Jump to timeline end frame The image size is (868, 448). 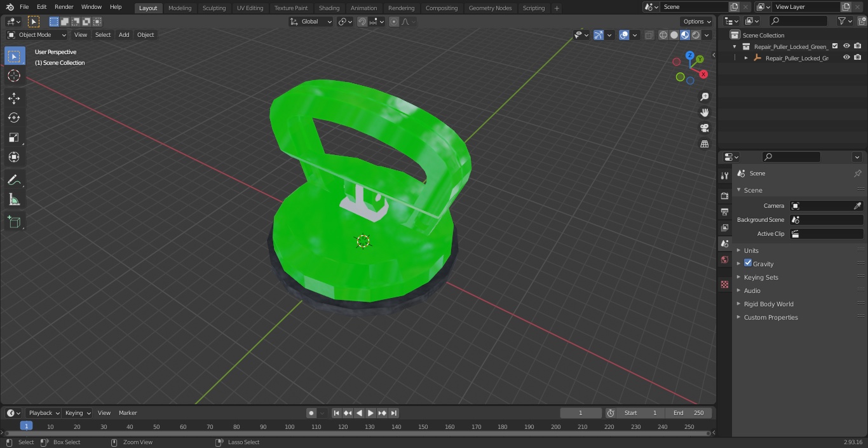393,413
